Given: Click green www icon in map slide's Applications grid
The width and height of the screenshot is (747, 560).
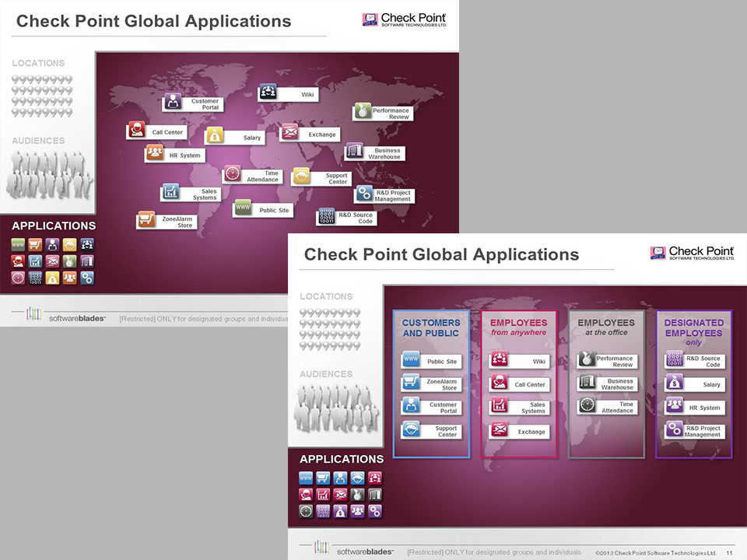Looking at the screenshot, I should pyautogui.click(x=18, y=245).
